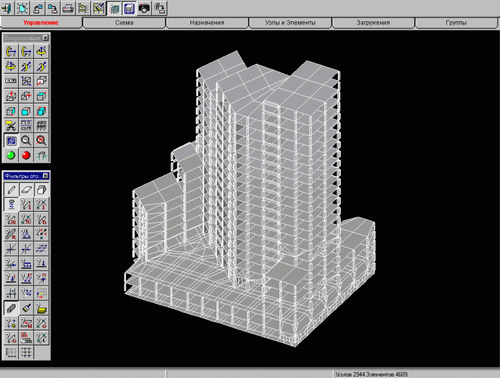Click the first rotate-about-X axis icon
This screenshot has width=500, height=378.
pos(11,51)
